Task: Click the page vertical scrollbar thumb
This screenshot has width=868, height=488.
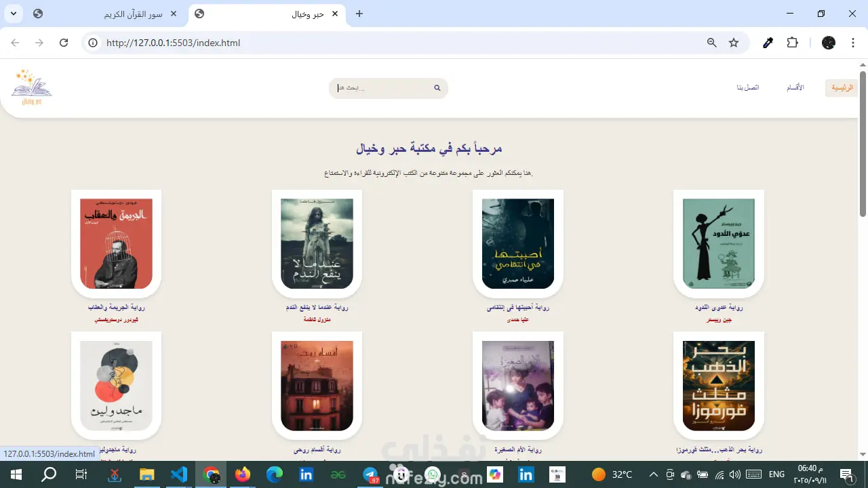Action: (x=863, y=144)
